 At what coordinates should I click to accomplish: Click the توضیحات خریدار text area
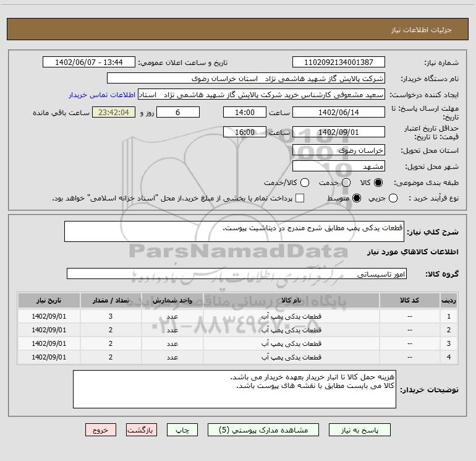tap(234, 389)
